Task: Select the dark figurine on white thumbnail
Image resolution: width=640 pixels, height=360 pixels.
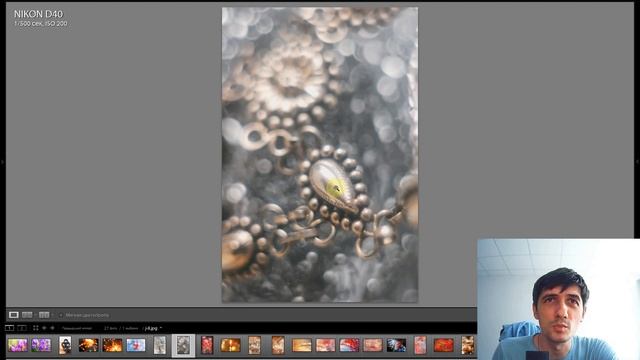Action: [x=65, y=345]
